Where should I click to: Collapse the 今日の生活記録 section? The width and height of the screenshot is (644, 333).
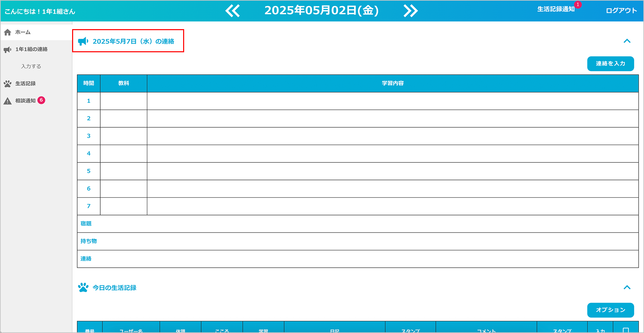[x=627, y=287]
